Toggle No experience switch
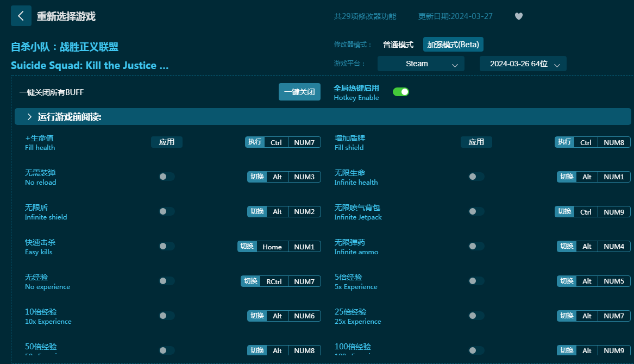 tap(167, 281)
